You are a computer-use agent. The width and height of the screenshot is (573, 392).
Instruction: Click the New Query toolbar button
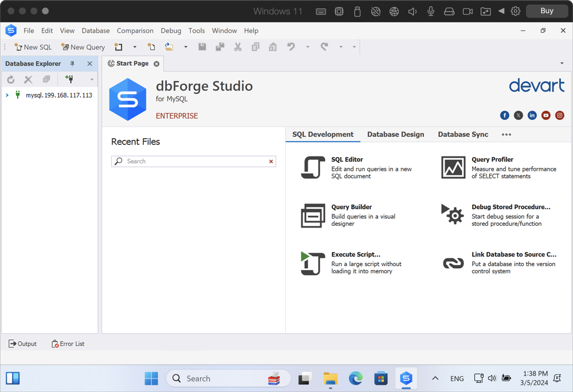click(83, 47)
